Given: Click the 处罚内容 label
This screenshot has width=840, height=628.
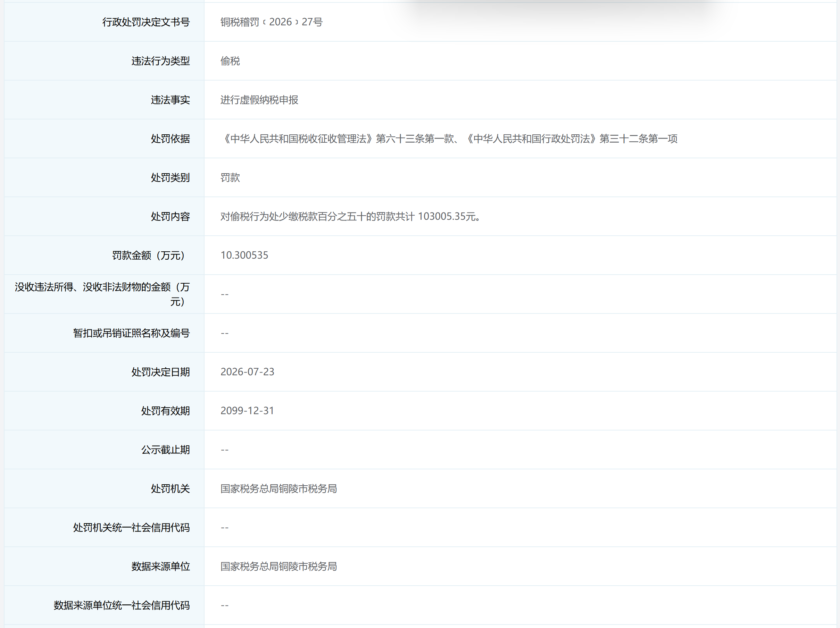Looking at the screenshot, I should pos(170,216).
